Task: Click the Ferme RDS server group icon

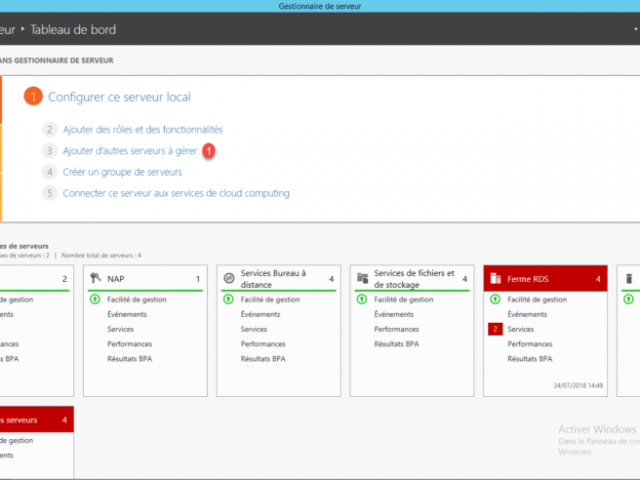Action: tap(495, 278)
